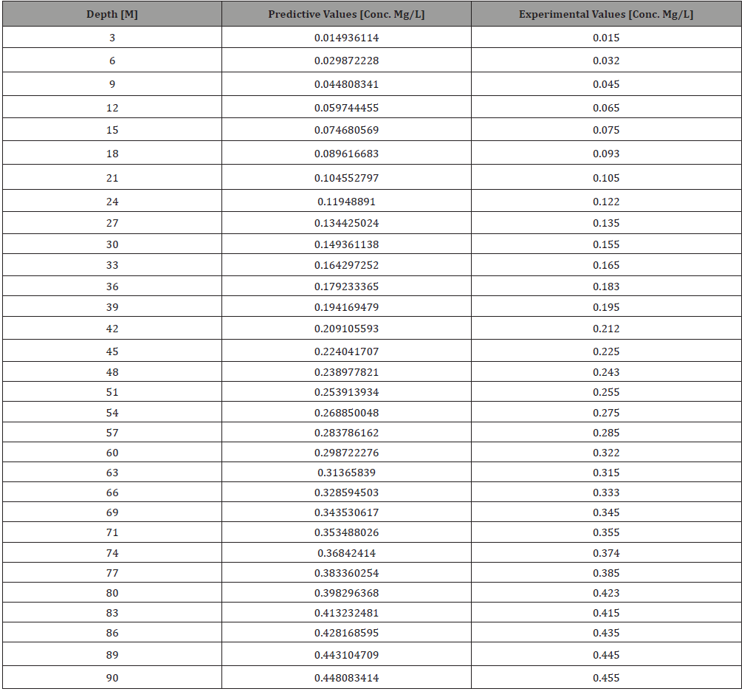Select predictive value 0.029872228

click(x=346, y=61)
